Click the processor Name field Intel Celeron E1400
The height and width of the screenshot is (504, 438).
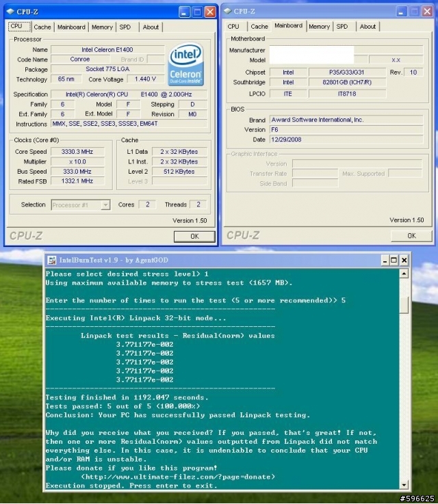click(x=107, y=49)
